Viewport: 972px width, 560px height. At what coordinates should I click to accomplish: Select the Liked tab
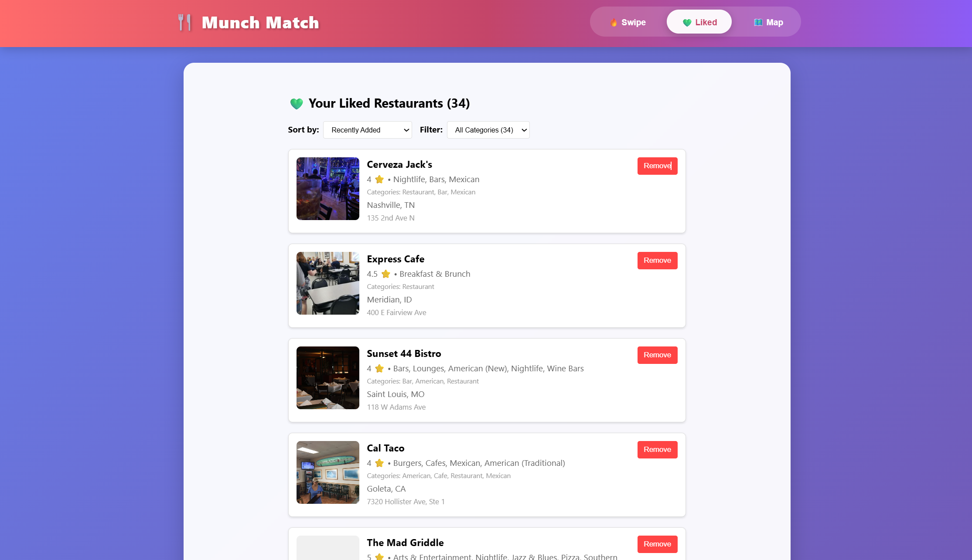click(x=699, y=22)
